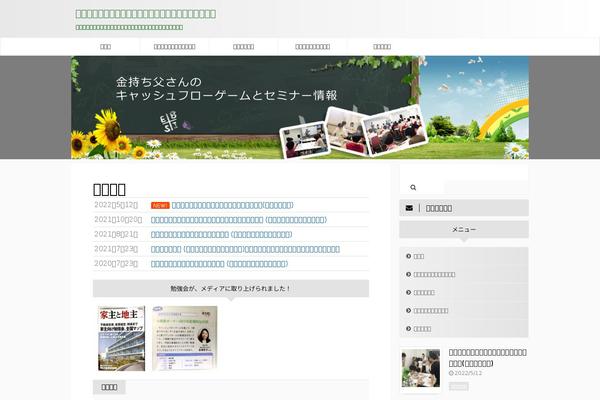Click the arrow icon on the last sidebar menu entry

[408, 328]
